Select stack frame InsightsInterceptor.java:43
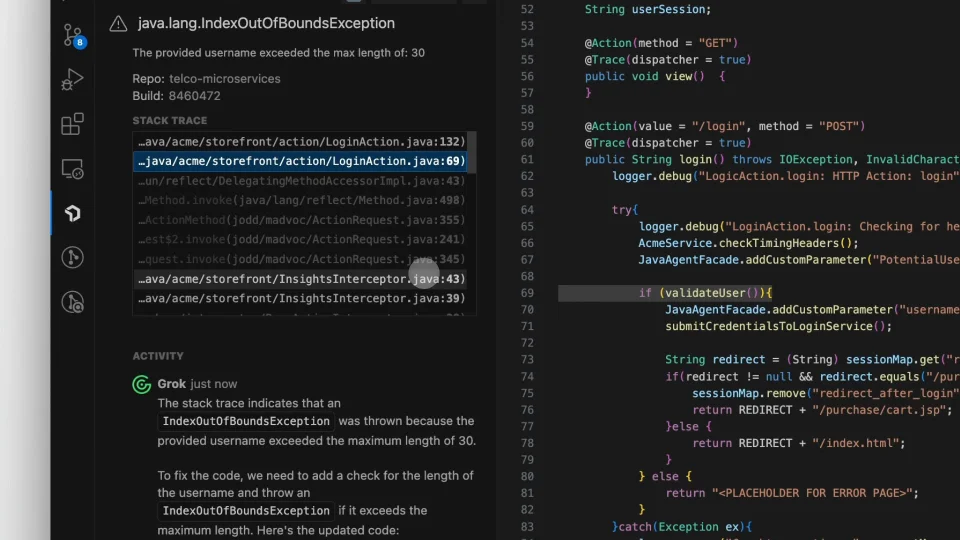Viewport: 960px width, 540px height. click(x=300, y=279)
